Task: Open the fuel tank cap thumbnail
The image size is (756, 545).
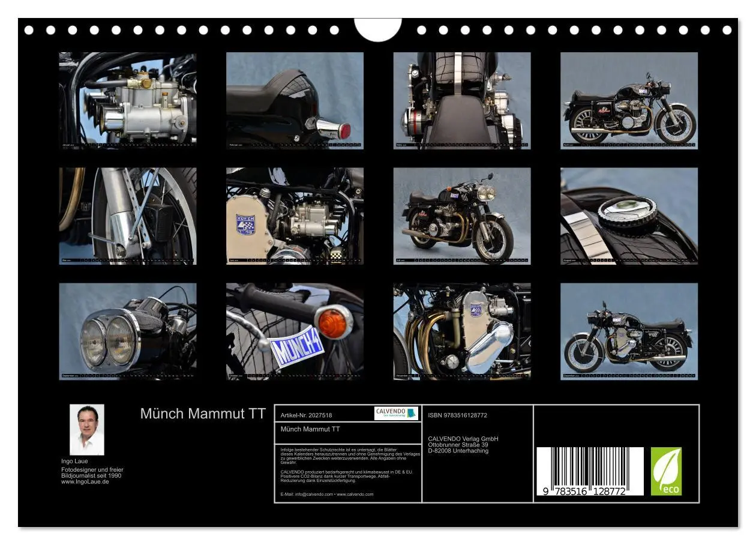Action: point(629,216)
